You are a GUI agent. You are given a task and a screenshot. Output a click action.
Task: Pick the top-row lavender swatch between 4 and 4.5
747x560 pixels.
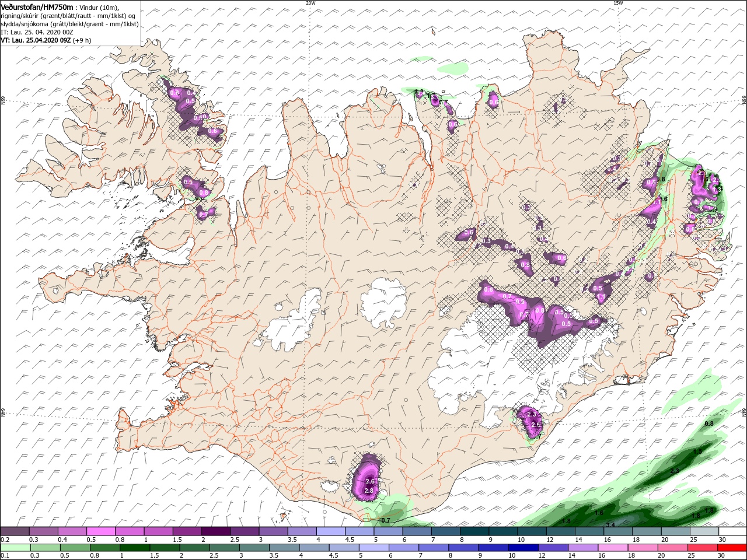point(330,531)
